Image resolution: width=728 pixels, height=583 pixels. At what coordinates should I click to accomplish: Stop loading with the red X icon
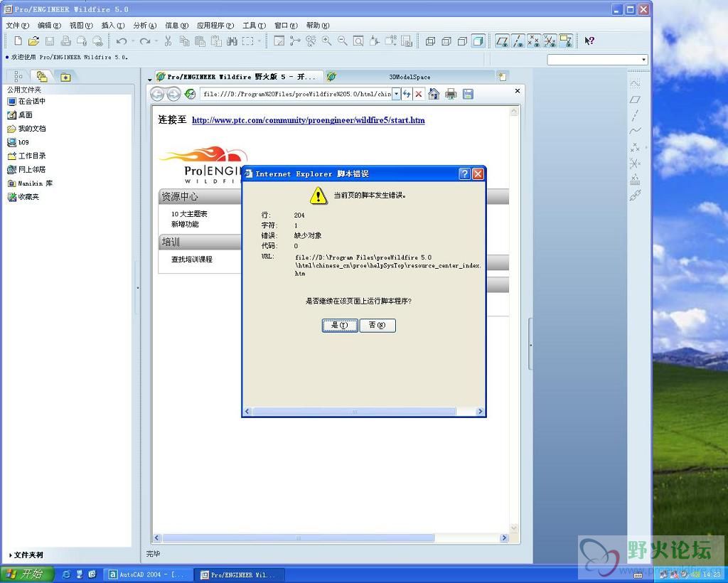[418, 95]
